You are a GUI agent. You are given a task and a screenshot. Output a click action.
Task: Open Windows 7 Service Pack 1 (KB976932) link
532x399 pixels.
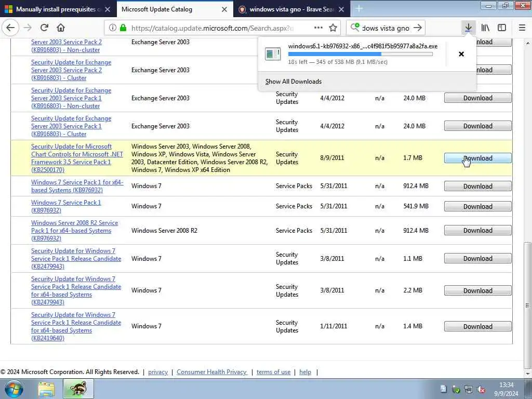[66, 206]
